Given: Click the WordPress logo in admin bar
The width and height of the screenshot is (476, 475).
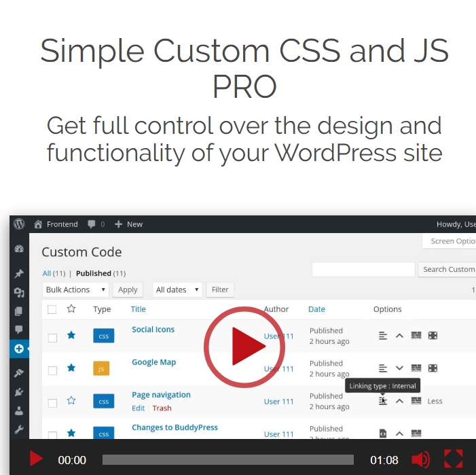Looking at the screenshot, I should [19, 224].
